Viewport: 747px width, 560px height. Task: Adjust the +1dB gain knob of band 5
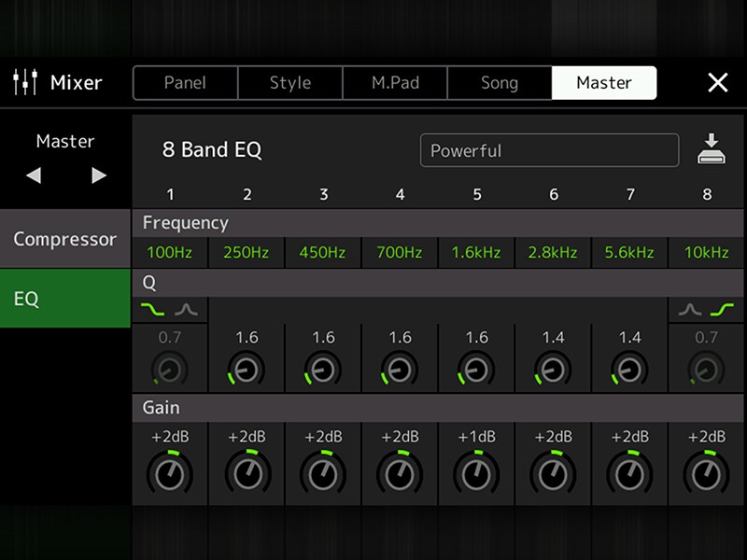pos(476,471)
